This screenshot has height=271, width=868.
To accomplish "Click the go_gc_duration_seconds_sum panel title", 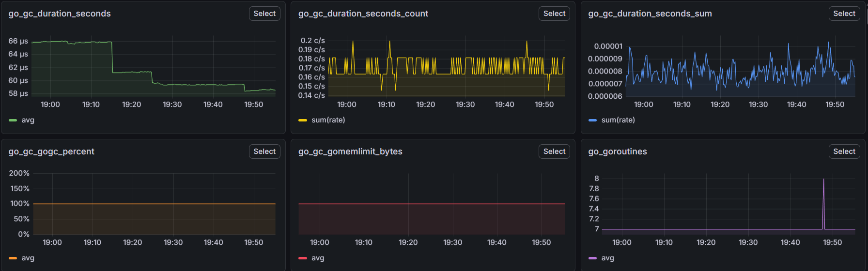I will [x=650, y=14].
